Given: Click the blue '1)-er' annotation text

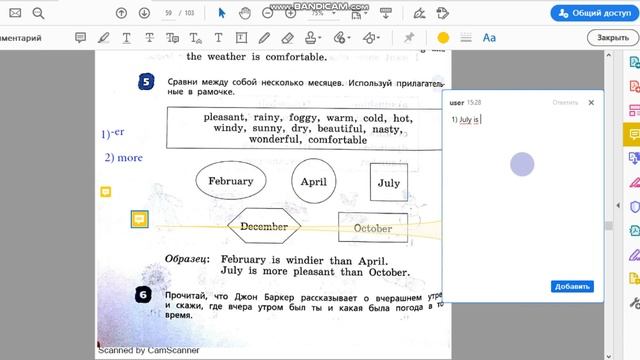Looking at the screenshot, I should coord(113,133).
